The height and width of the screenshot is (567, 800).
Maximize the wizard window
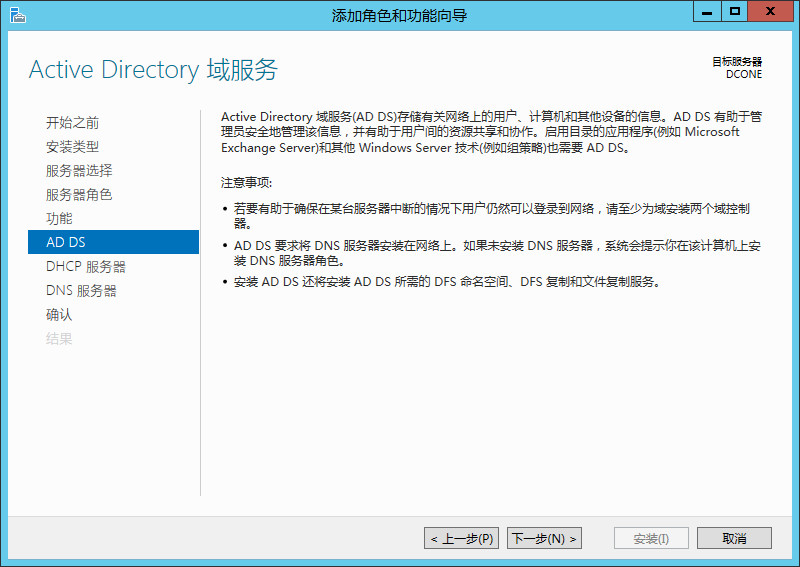pos(735,11)
